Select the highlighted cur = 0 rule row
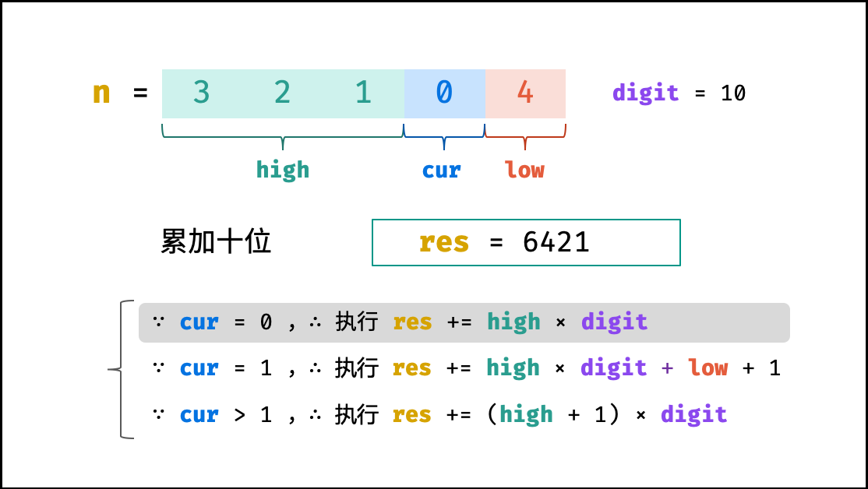 (x=464, y=322)
